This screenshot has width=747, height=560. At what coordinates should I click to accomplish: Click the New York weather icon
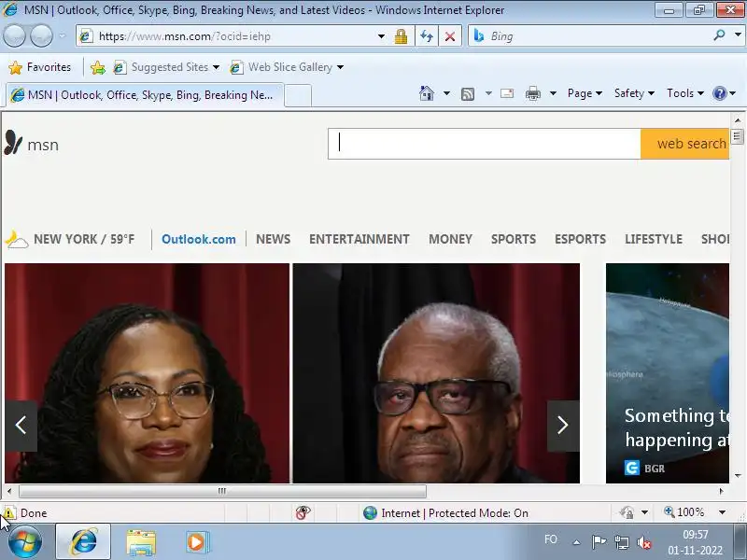(17, 239)
